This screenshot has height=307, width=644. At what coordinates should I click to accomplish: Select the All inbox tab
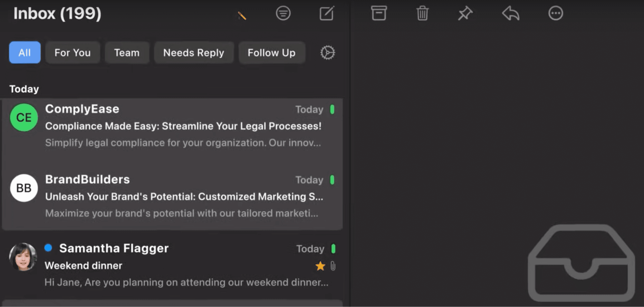click(25, 52)
